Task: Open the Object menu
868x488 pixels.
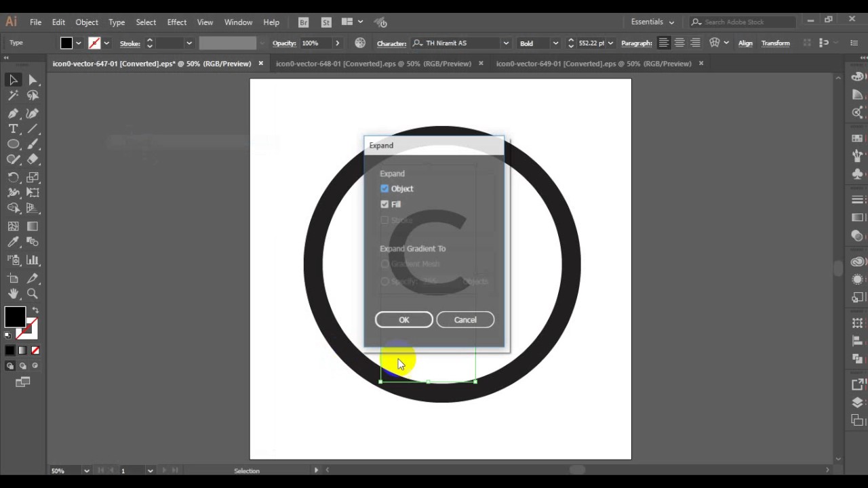Action: coord(86,22)
